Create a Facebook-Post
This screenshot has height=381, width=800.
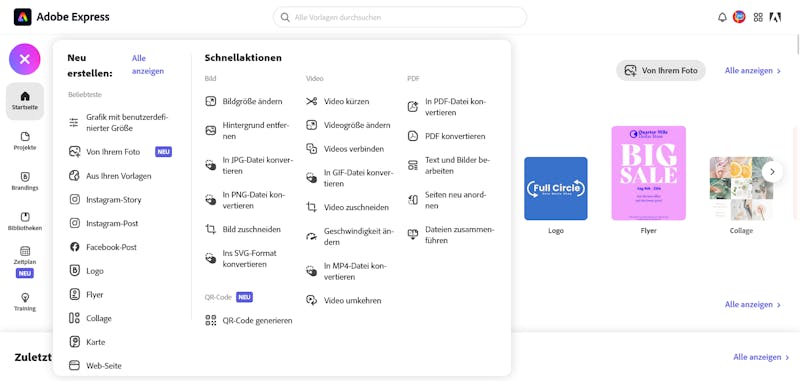click(x=103, y=247)
